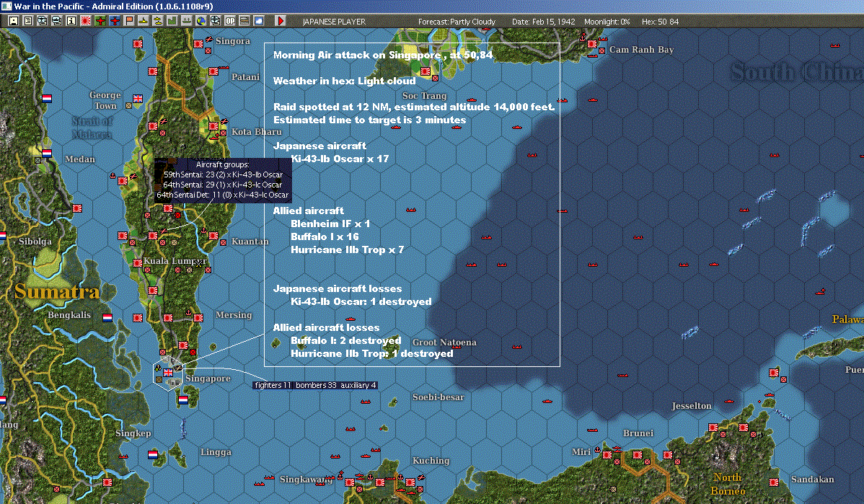The image size is (864, 504).
Task: Select the Japanese flag base at Patani
Action: click(x=213, y=71)
